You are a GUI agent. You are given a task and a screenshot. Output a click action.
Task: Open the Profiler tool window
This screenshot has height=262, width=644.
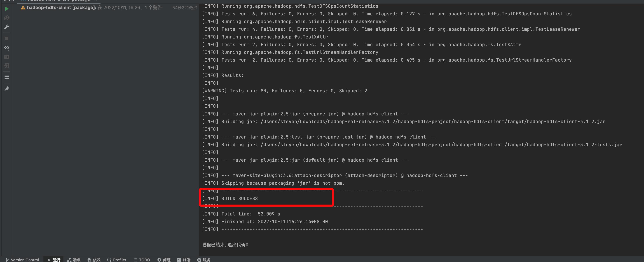[117, 260]
